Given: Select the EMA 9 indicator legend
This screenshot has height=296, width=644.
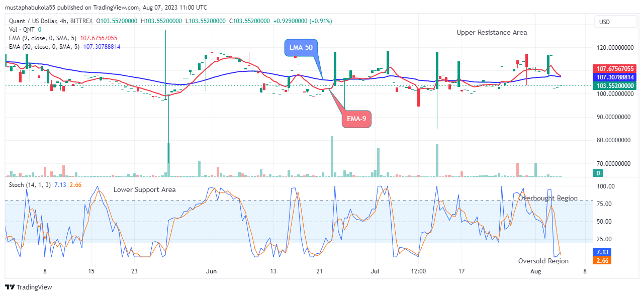Looking at the screenshot, I should 63,38.
